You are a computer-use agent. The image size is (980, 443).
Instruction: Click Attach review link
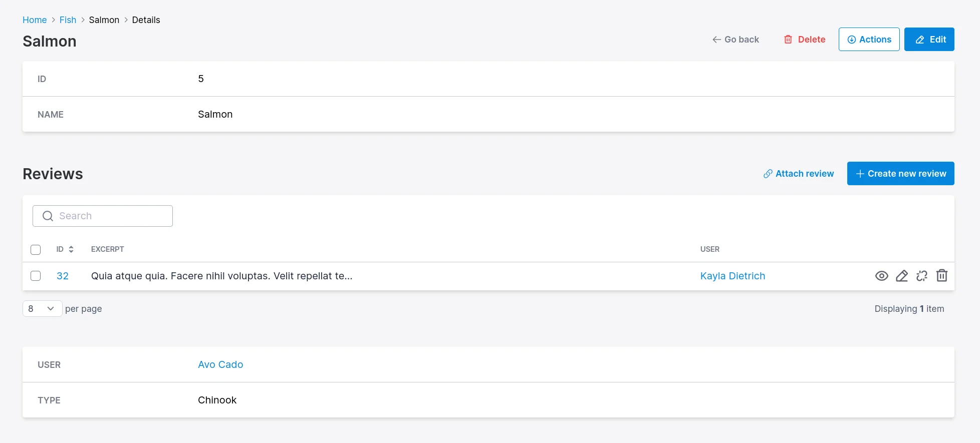pos(798,174)
